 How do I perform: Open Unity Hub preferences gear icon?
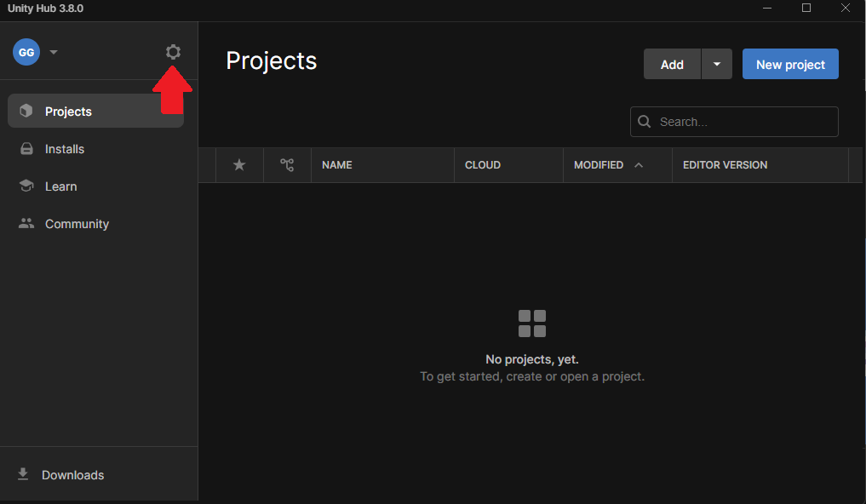(173, 52)
